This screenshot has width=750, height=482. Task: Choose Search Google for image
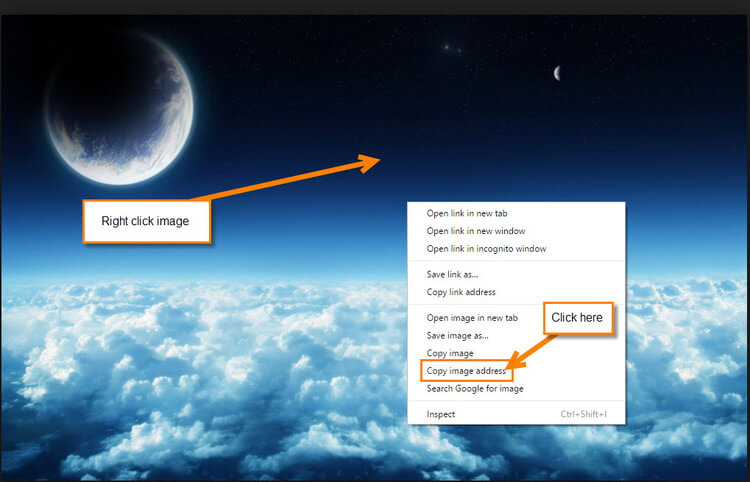[x=516, y=389]
